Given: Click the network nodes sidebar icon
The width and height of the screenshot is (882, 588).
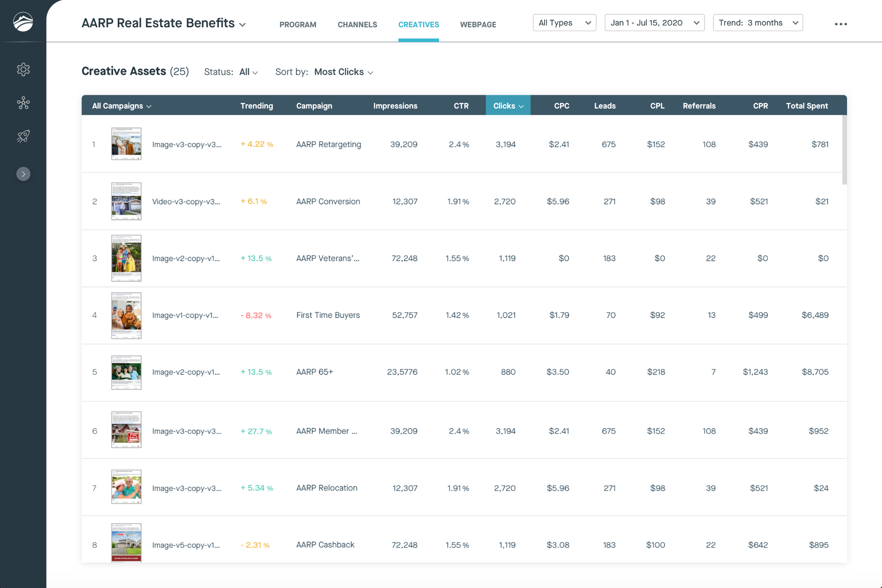Looking at the screenshot, I should [23, 103].
